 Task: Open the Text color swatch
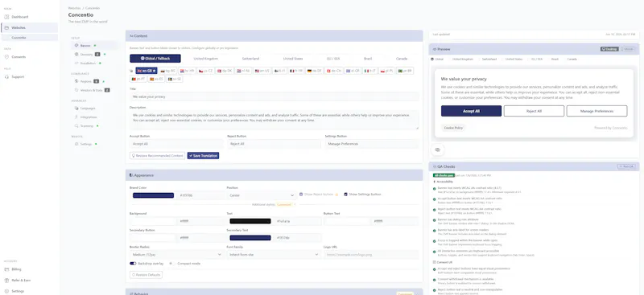[250, 221]
